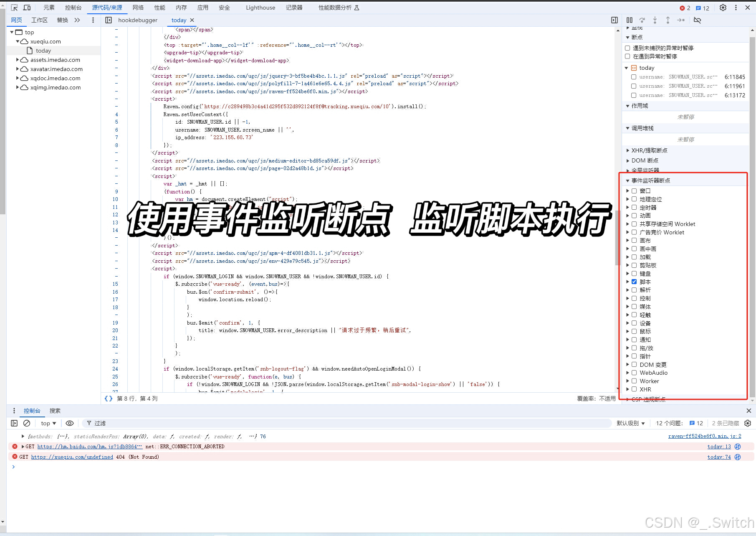Expand the 脚本 event category arrow

point(627,282)
